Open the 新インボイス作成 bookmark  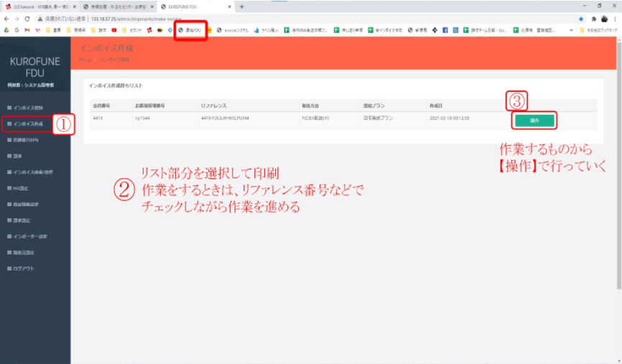pos(385,30)
